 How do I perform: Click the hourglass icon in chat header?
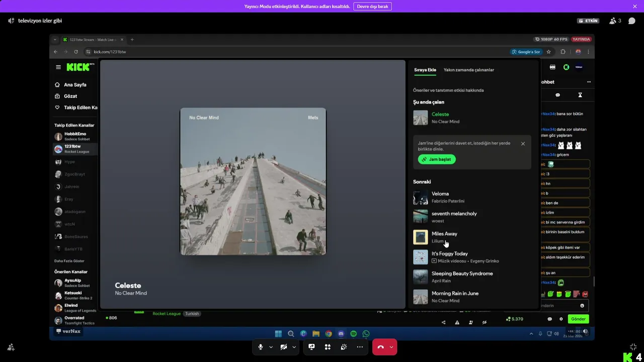click(x=580, y=95)
